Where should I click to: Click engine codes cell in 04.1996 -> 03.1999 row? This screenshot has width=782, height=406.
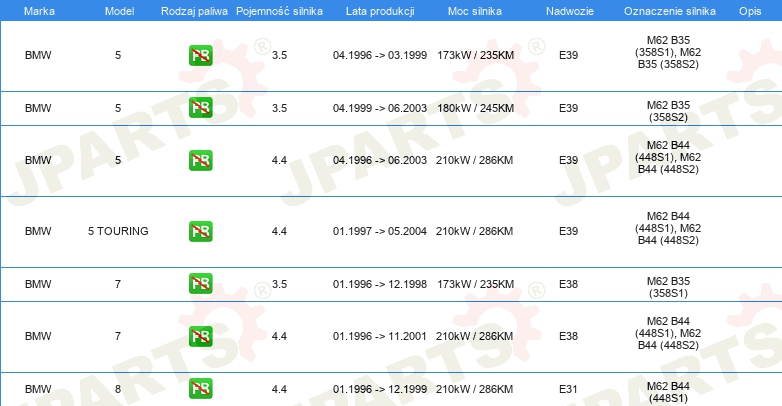(x=668, y=52)
